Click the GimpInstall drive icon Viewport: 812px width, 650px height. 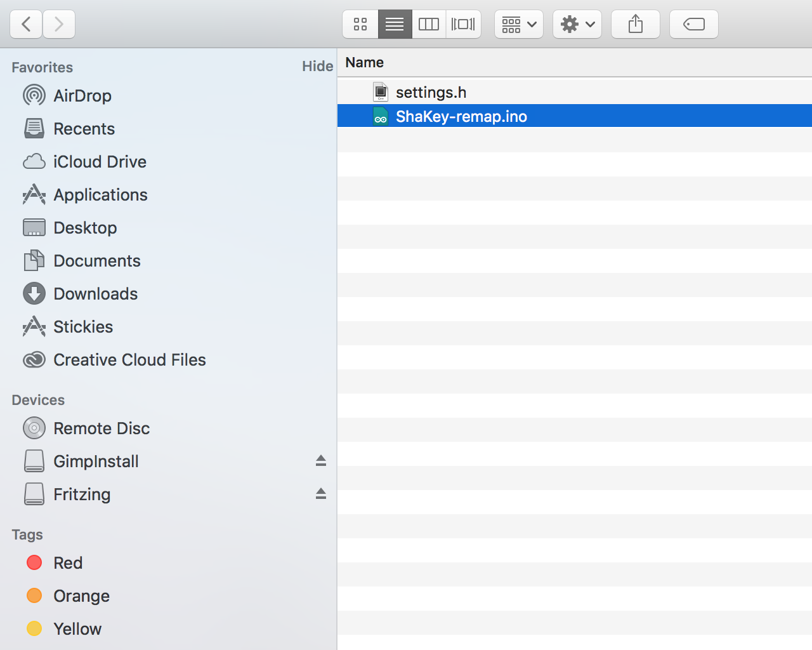tap(34, 461)
